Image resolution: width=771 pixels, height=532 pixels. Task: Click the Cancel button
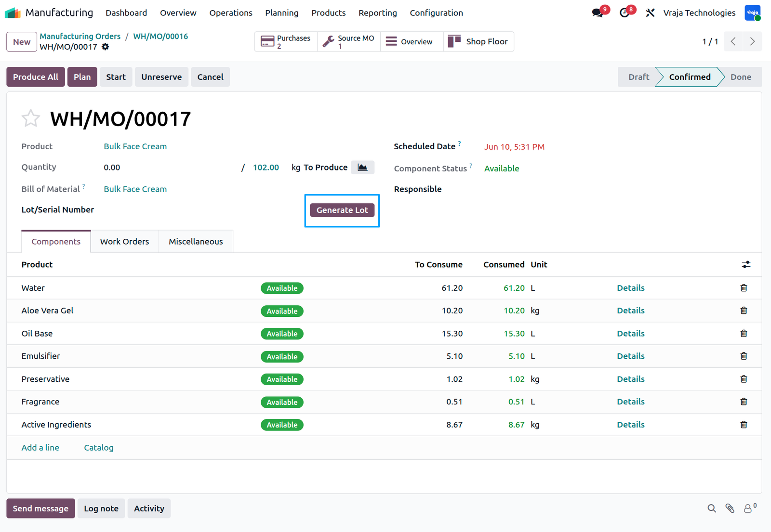(211, 77)
